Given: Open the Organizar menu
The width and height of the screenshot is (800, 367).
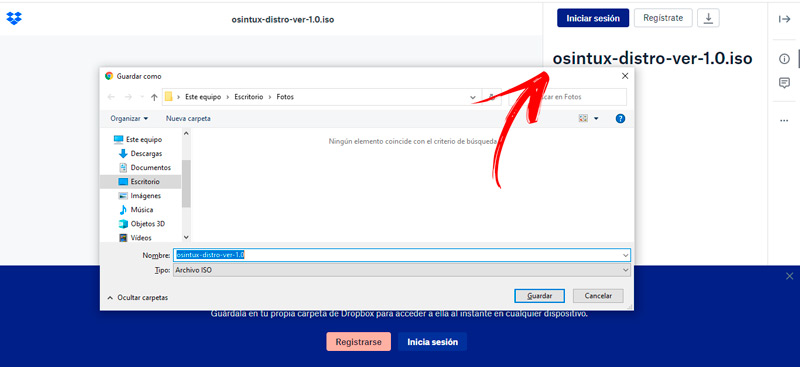Looking at the screenshot, I should [x=129, y=118].
